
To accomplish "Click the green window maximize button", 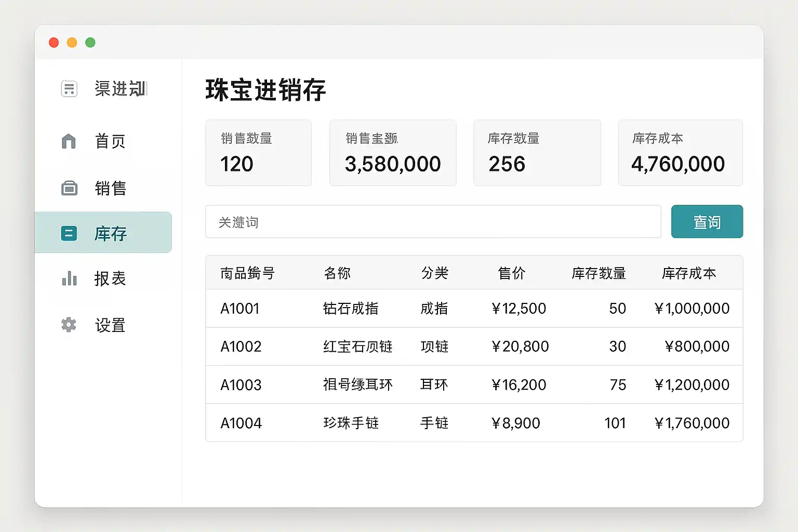I will tap(90, 43).
